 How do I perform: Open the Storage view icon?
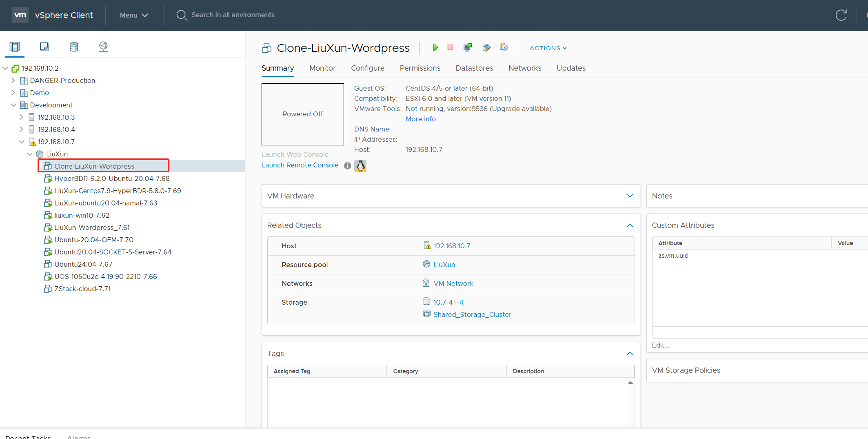pos(74,47)
